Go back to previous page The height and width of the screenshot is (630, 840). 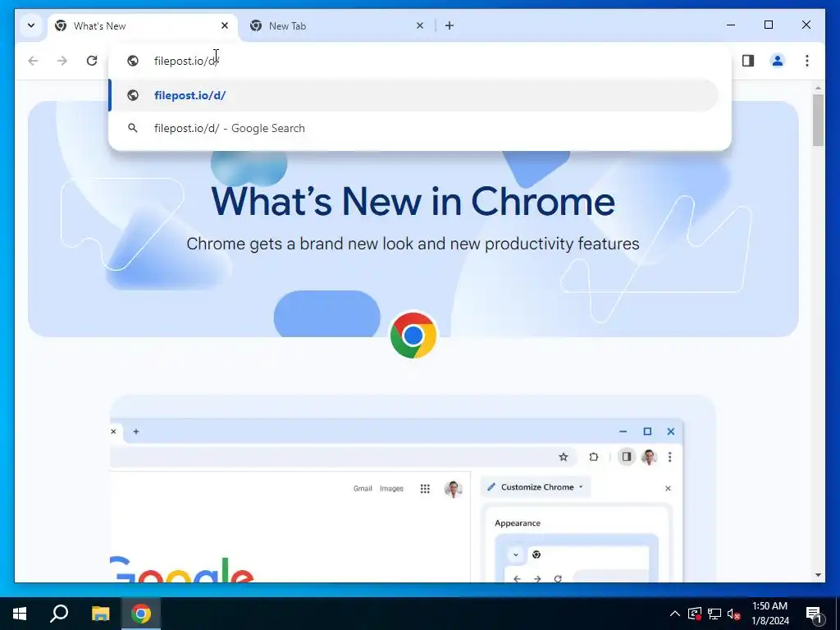coord(33,61)
